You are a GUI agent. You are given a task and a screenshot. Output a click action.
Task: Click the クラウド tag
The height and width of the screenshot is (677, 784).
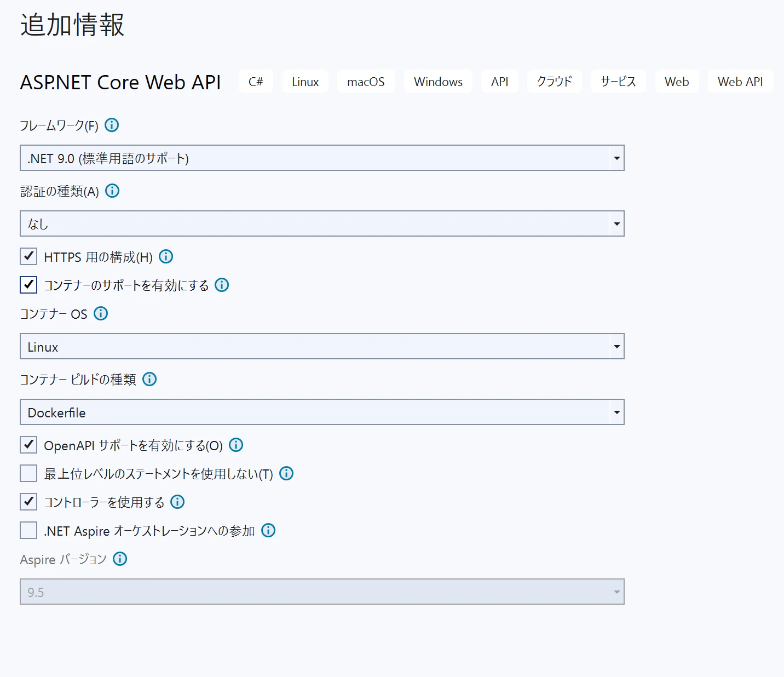click(x=555, y=82)
